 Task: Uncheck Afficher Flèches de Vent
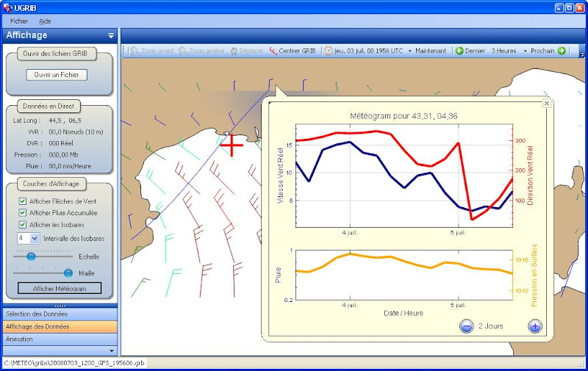tap(24, 201)
